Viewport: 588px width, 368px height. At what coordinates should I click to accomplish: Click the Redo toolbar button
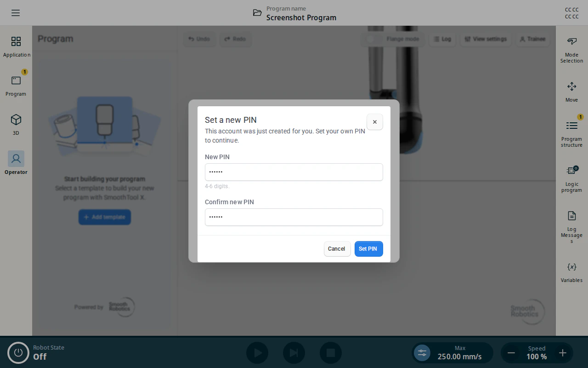(x=235, y=39)
